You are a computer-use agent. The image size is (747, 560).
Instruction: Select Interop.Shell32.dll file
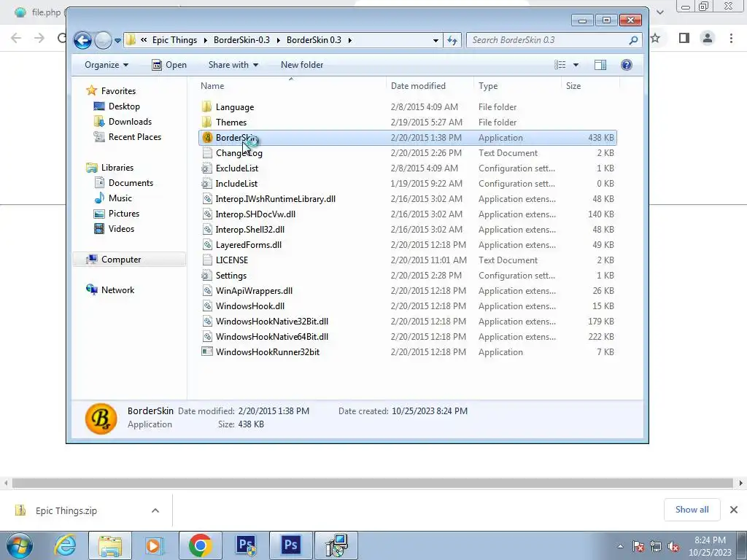tap(250, 230)
